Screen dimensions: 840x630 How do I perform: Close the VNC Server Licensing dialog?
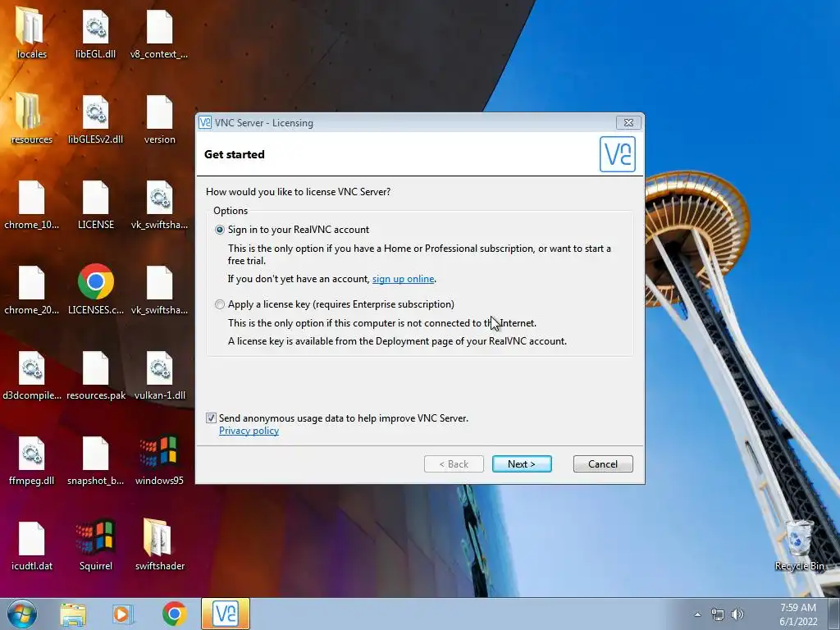tap(628, 123)
